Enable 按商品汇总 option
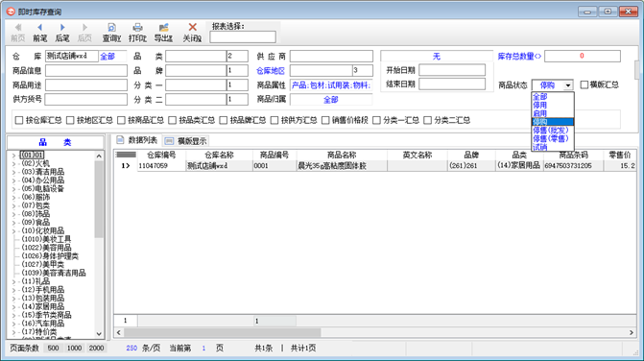644x361 pixels. point(121,120)
